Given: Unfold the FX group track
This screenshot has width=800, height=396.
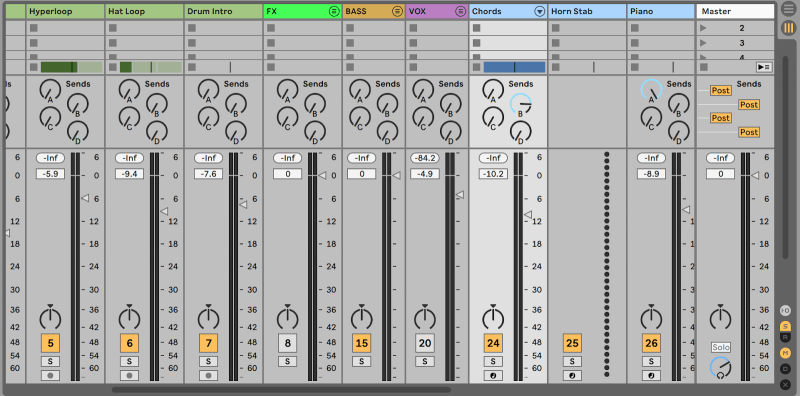Looking at the screenshot, I should (x=334, y=11).
